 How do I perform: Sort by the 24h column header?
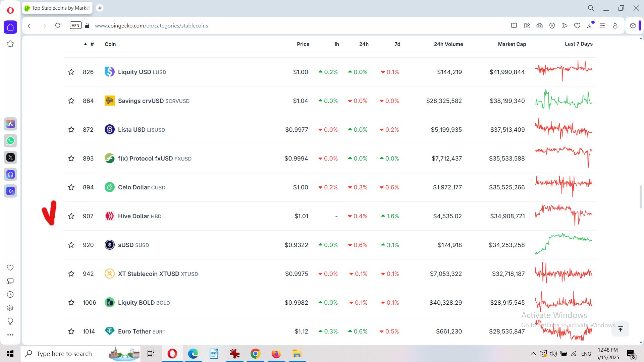point(364,44)
